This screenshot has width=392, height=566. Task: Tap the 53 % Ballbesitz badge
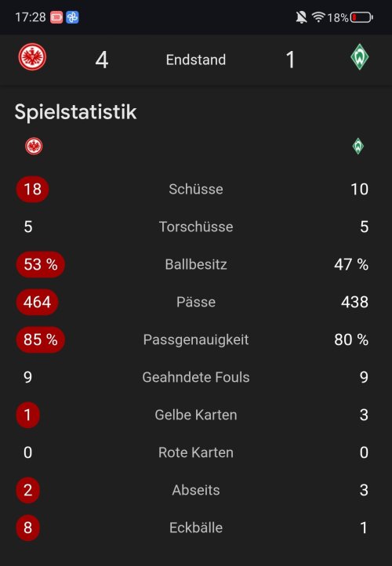[x=41, y=265]
